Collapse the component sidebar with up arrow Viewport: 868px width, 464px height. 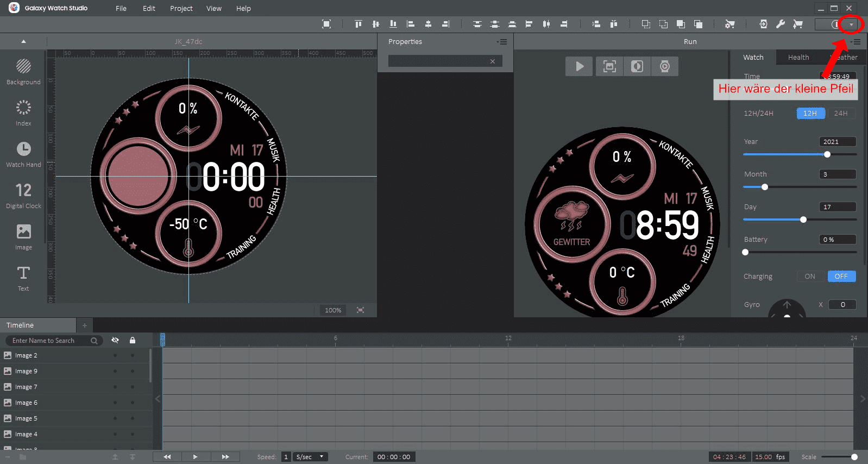[23, 41]
